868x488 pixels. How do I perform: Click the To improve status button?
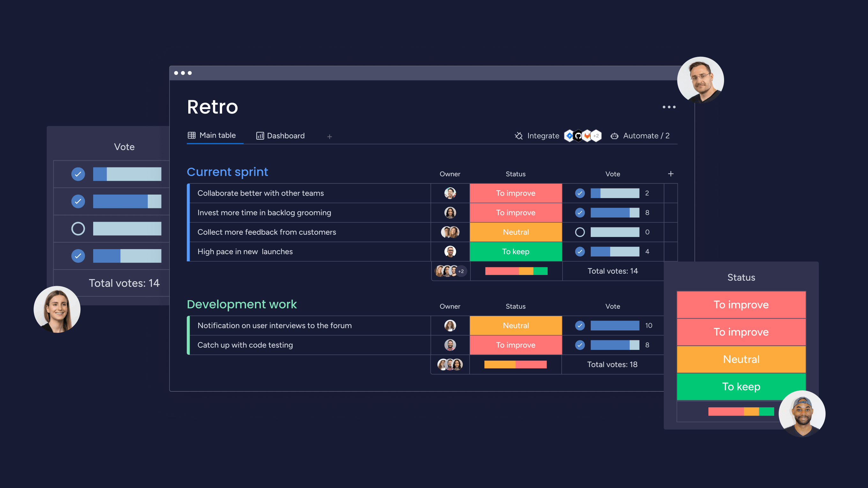[741, 305]
